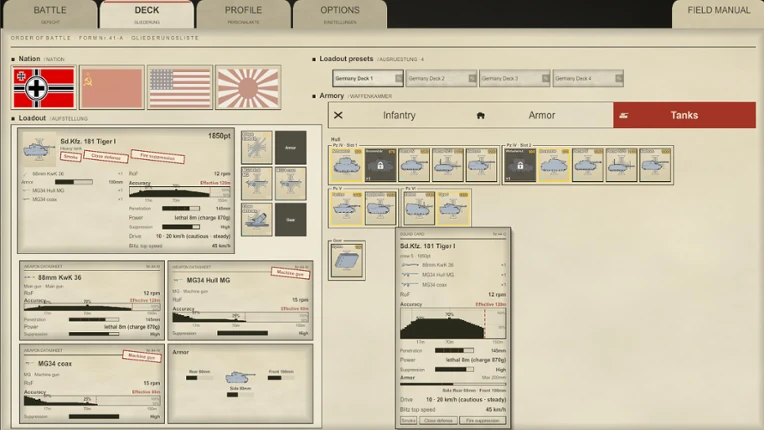
Task: Pick the fourth tank card in Pz IV Slot 1
Action: (448, 165)
